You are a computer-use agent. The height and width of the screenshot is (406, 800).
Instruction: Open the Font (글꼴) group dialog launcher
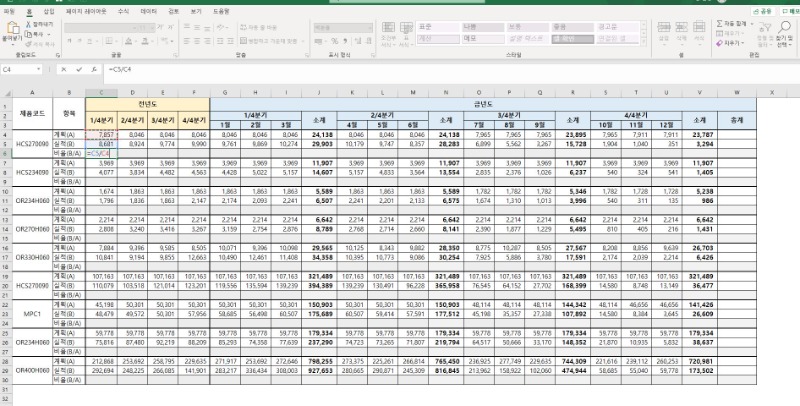pos(175,55)
